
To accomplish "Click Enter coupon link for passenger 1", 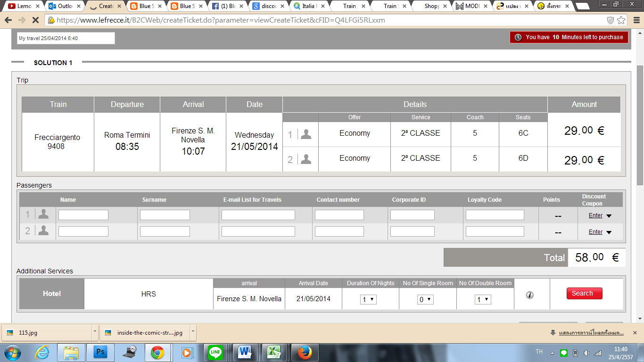I will pos(595,215).
